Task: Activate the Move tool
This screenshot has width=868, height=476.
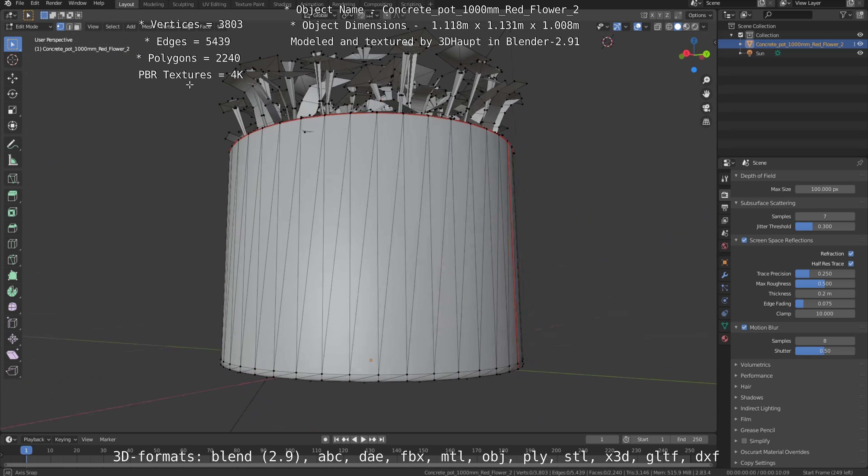Action: pyautogui.click(x=13, y=78)
